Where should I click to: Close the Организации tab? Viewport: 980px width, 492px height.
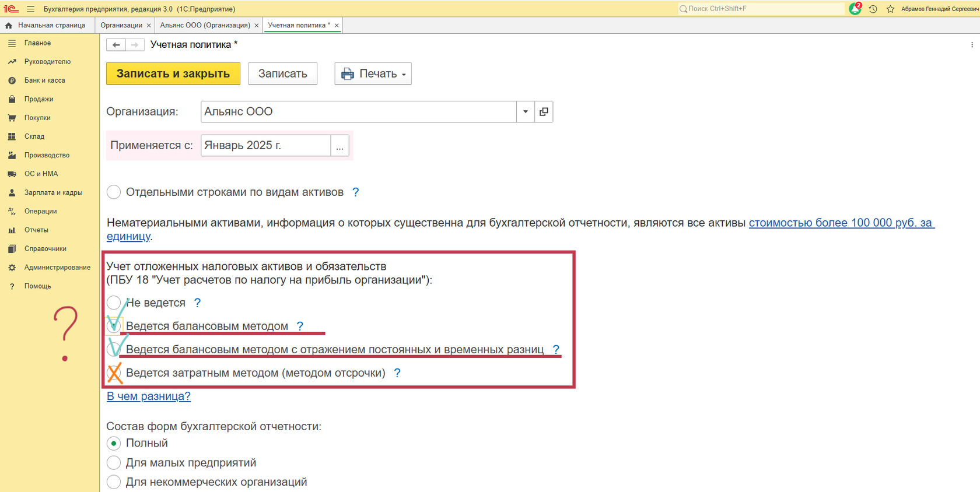[x=149, y=26]
